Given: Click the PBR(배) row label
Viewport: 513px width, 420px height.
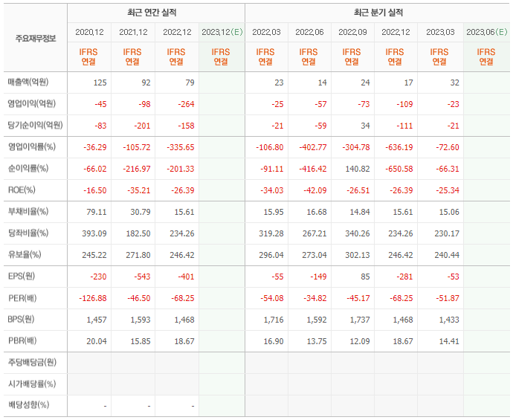Looking at the screenshot, I should click(x=22, y=341).
